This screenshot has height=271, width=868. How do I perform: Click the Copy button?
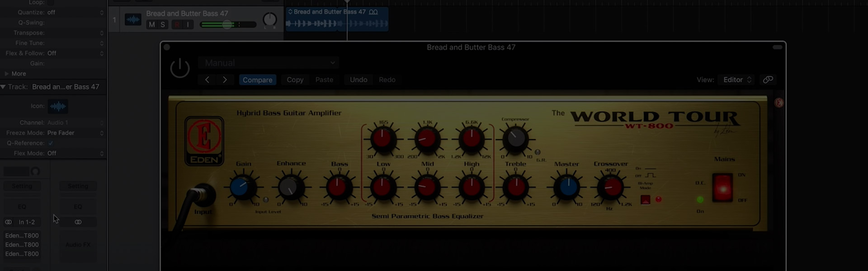[295, 80]
